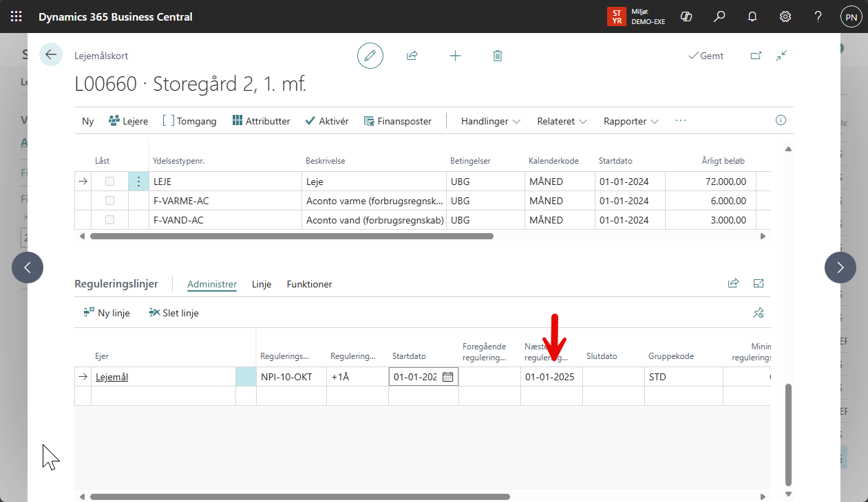Click the share icon in card header
This screenshot has height=502, width=868.
[412, 56]
